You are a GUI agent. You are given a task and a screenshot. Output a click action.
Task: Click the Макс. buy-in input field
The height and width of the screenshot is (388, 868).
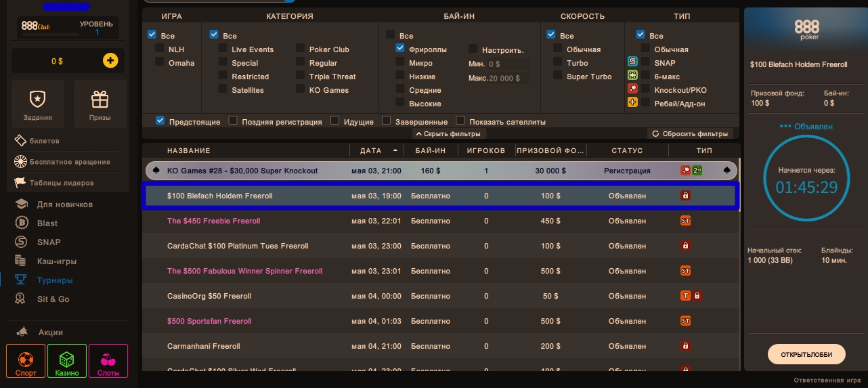[x=508, y=78]
